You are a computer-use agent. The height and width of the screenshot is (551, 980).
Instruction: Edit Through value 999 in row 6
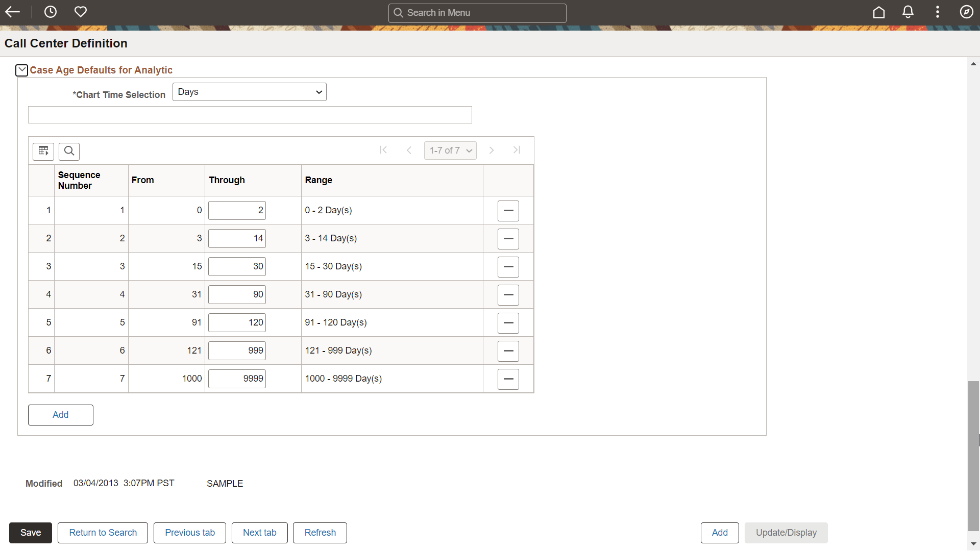(237, 350)
